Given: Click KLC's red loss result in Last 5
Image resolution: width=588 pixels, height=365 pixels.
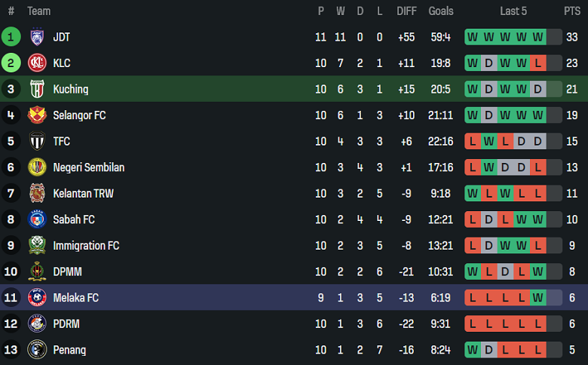Looking at the screenshot, I should pos(537,63).
